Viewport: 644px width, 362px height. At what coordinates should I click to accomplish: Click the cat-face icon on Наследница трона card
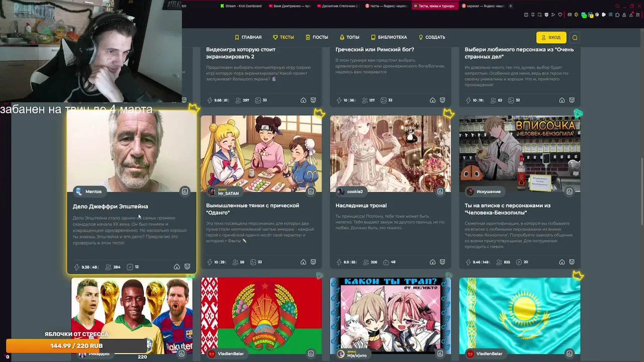point(442,262)
